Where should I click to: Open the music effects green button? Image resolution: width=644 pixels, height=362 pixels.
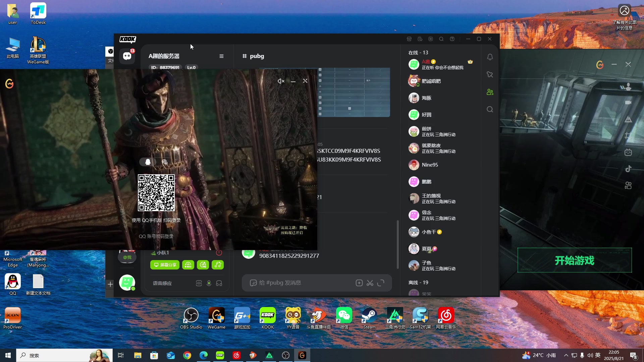[218, 265]
